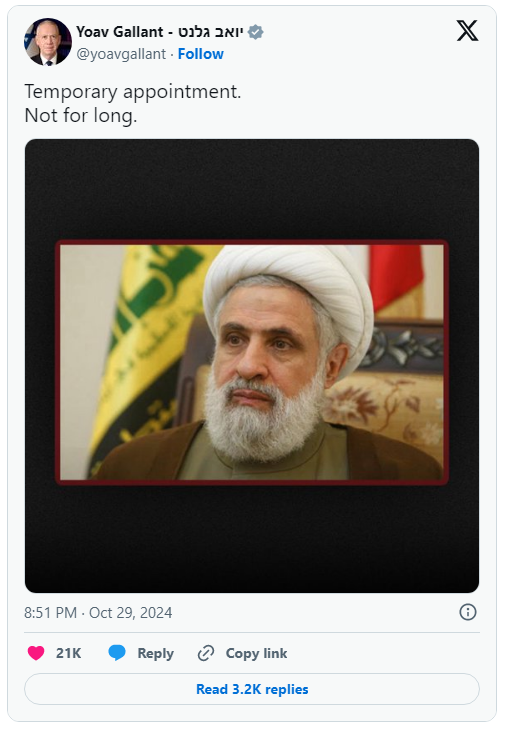
Task: Open the 8:51 PM timestamp link
Action: coord(50,612)
